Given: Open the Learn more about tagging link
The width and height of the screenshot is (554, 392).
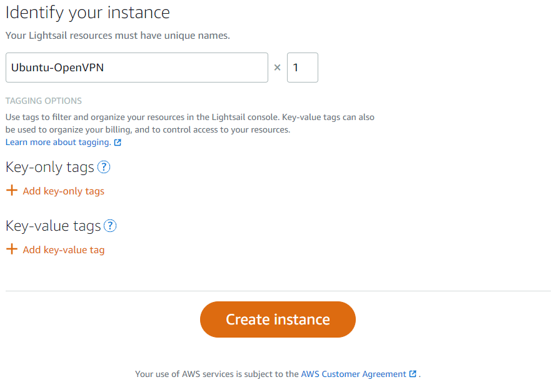Looking at the screenshot, I should 58,142.
